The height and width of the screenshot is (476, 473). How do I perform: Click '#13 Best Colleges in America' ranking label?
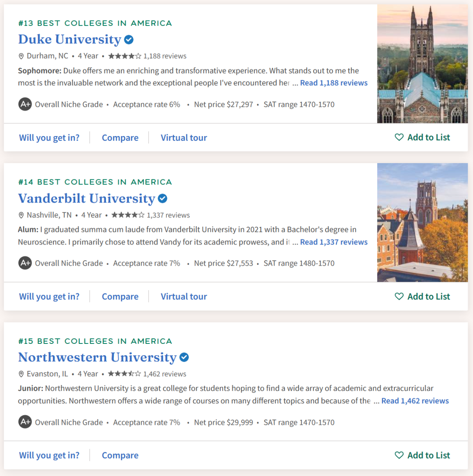(x=95, y=23)
